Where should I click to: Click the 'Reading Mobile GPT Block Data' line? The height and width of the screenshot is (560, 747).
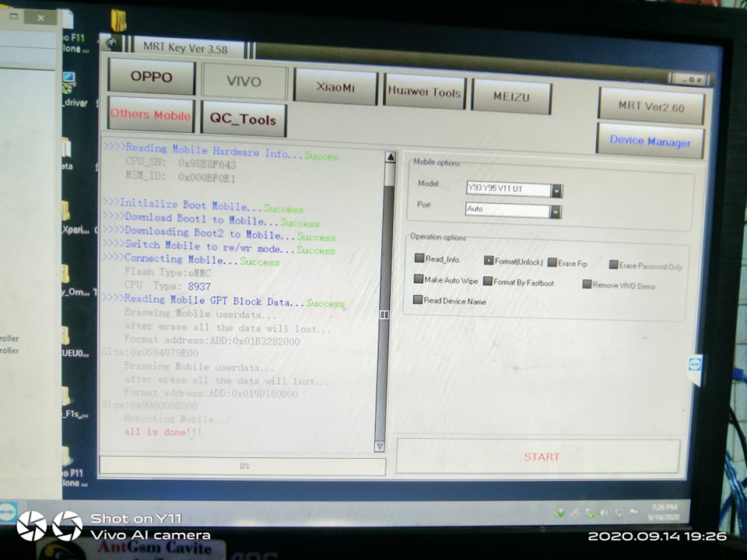click(x=223, y=301)
